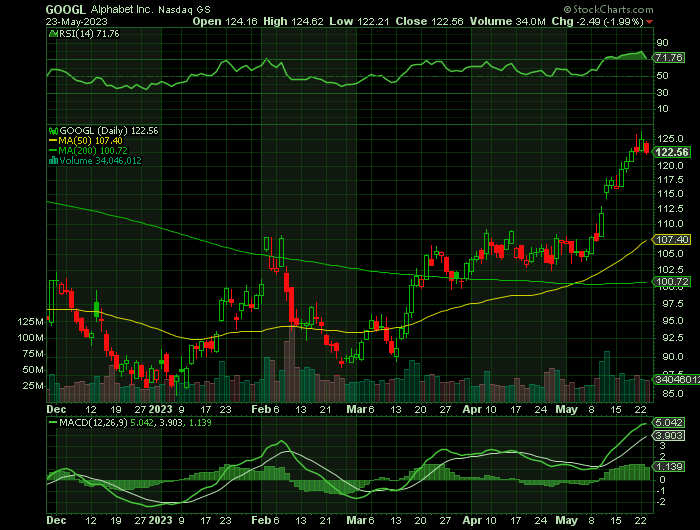Click Feb on the price chart's date axis

[x=261, y=409]
